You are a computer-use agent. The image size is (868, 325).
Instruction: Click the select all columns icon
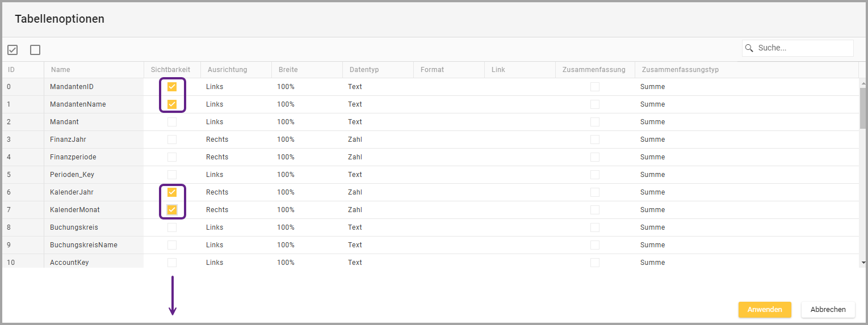click(12, 50)
